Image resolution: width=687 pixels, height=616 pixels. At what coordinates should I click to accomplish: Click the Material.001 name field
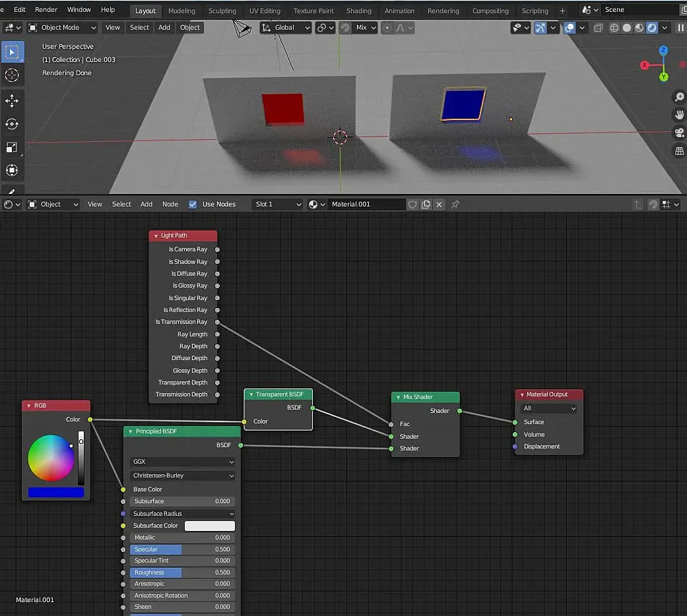tap(366, 204)
